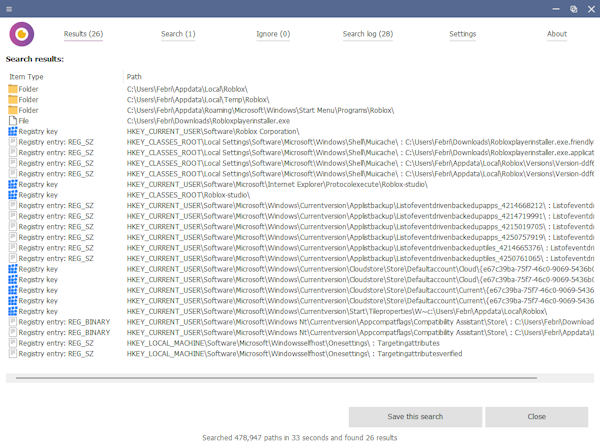Open the hamburger menu icon
This screenshot has width=600, height=448.
[x=9, y=9]
